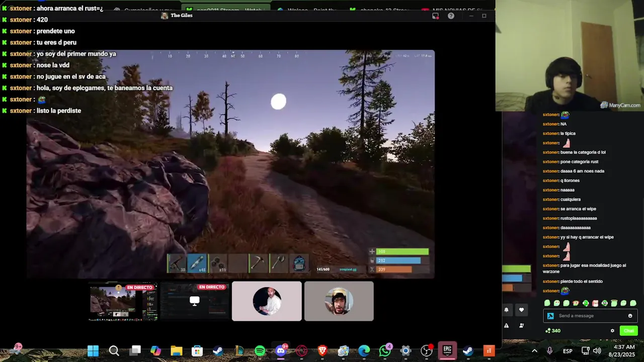The width and height of the screenshot is (644, 362).
Task: Select participant tile with webcam avatar wearing headphones
Action: point(339,301)
